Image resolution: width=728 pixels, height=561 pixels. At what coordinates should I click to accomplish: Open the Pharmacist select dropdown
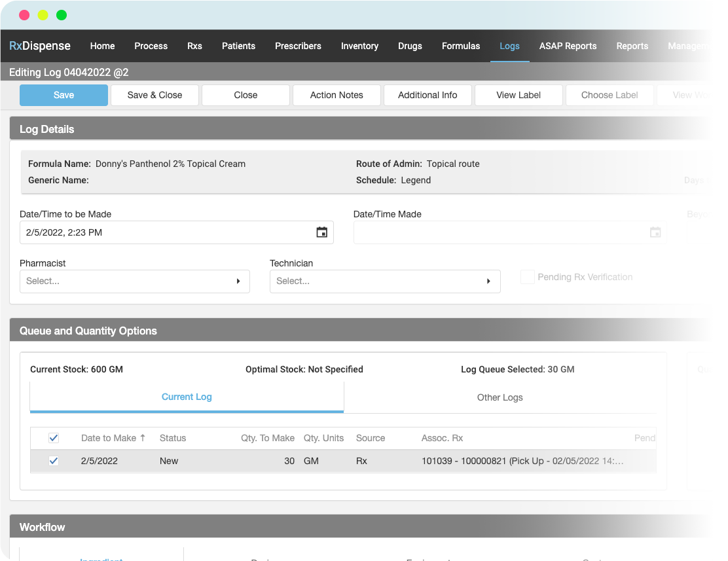135,281
